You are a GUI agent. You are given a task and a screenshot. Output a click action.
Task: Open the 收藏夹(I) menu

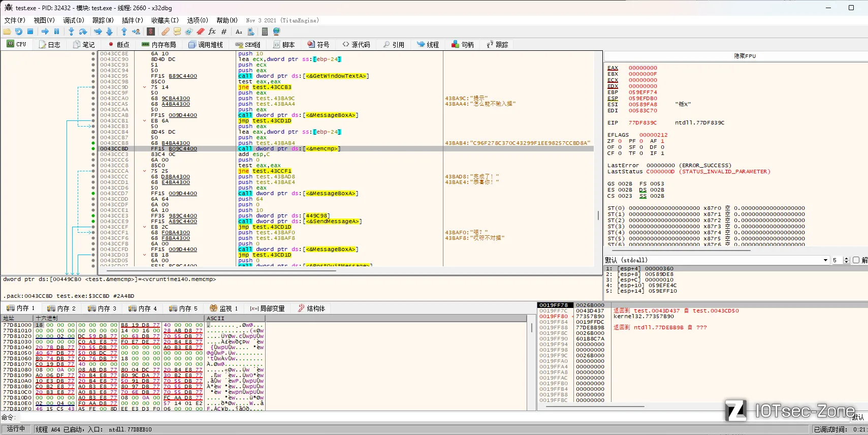coord(165,20)
